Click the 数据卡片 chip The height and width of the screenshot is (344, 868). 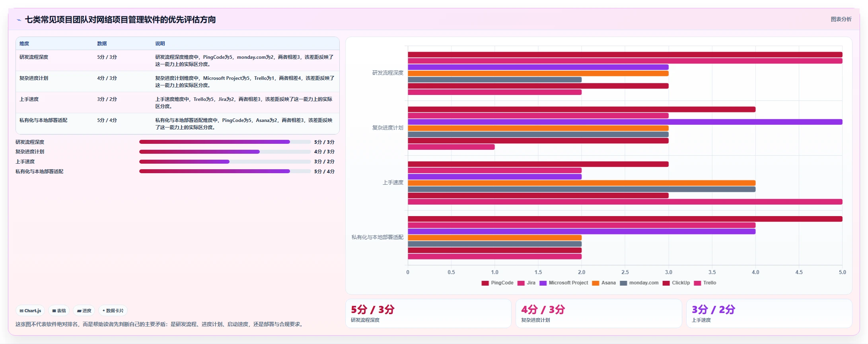click(113, 311)
